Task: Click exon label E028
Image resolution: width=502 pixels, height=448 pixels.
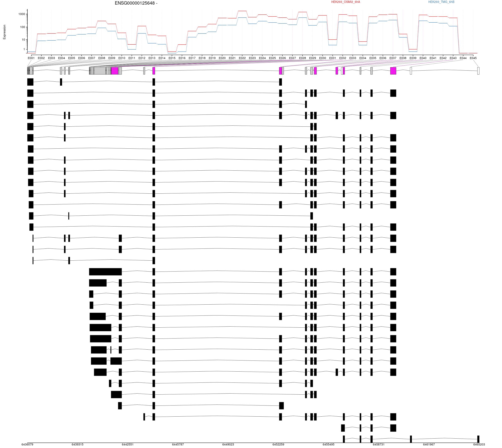Action: click(302, 58)
